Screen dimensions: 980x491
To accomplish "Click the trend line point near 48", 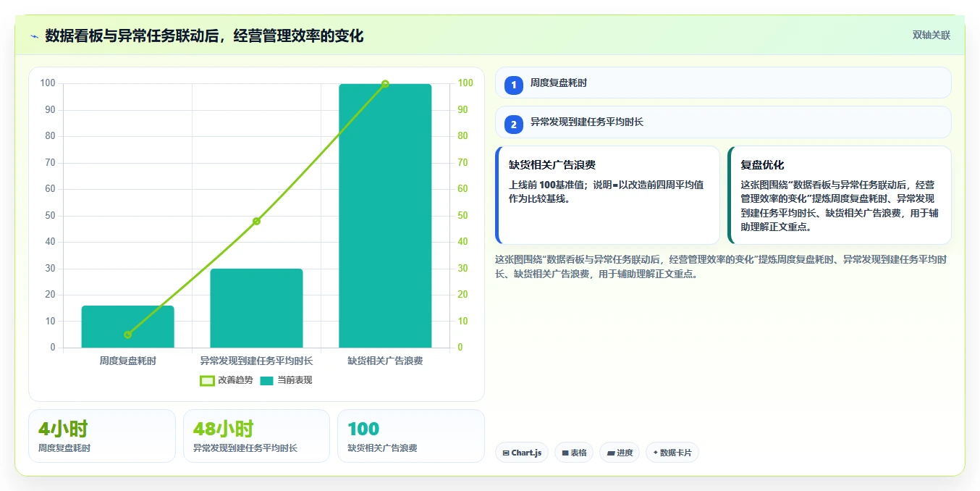I will click(x=256, y=221).
